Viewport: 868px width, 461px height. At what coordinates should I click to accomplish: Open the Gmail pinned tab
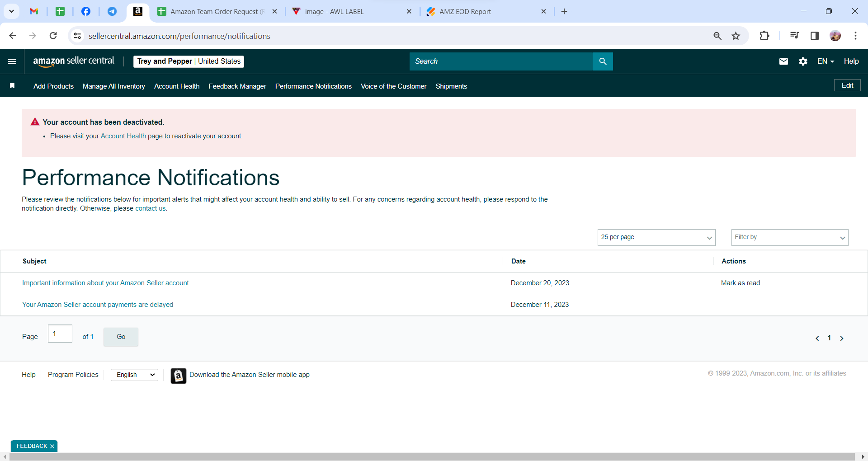tap(34, 11)
